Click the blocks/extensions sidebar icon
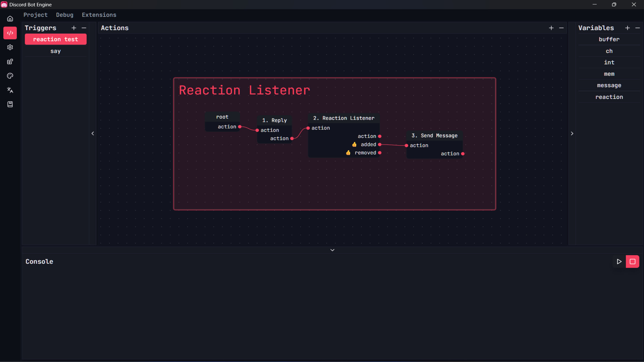The height and width of the screenshot is (362, 644). 10,61
